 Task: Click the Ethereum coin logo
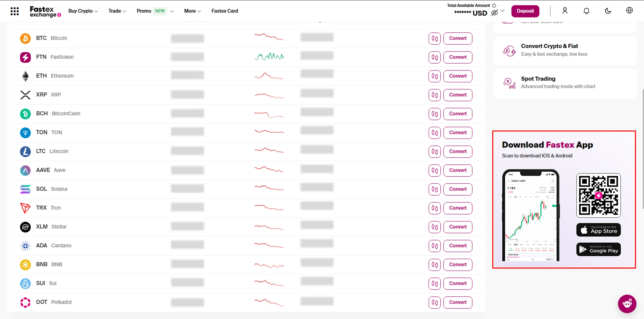[x=25, y=76]
